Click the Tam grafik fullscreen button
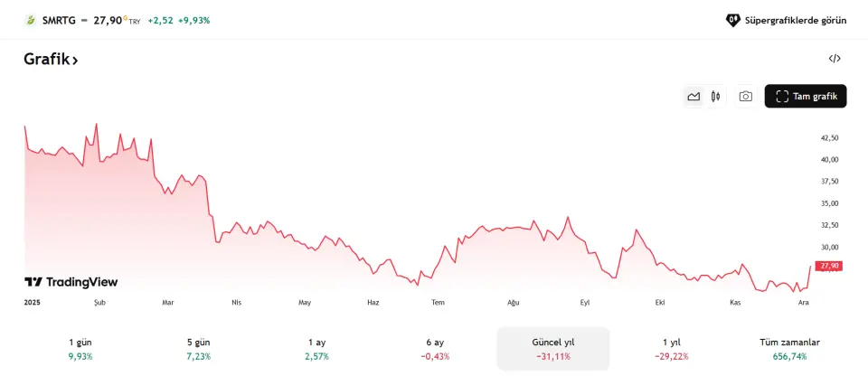The height and width of the screenshot is (385, 868). tap(805, 97)
